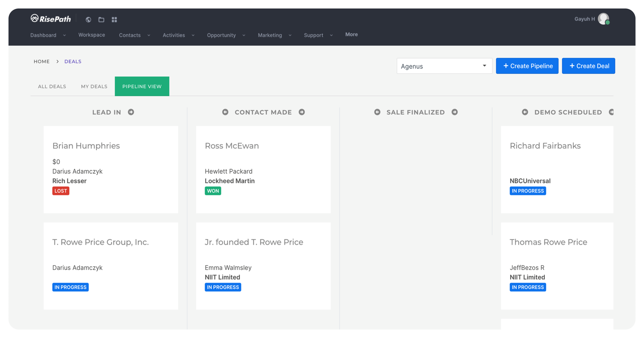Open the globe icon in header

[88, 20]
